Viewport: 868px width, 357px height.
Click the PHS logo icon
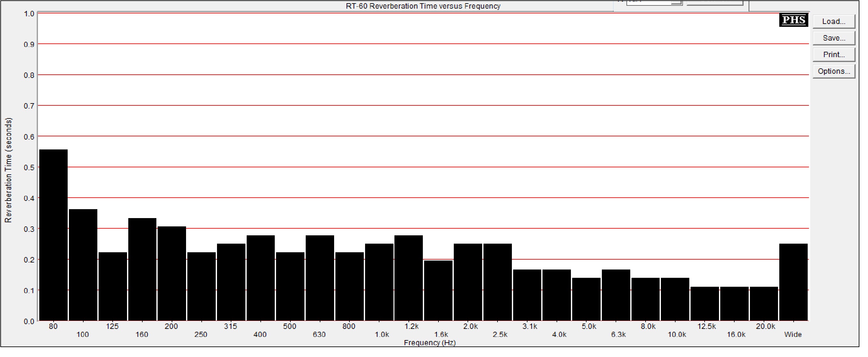click(793, 20)
